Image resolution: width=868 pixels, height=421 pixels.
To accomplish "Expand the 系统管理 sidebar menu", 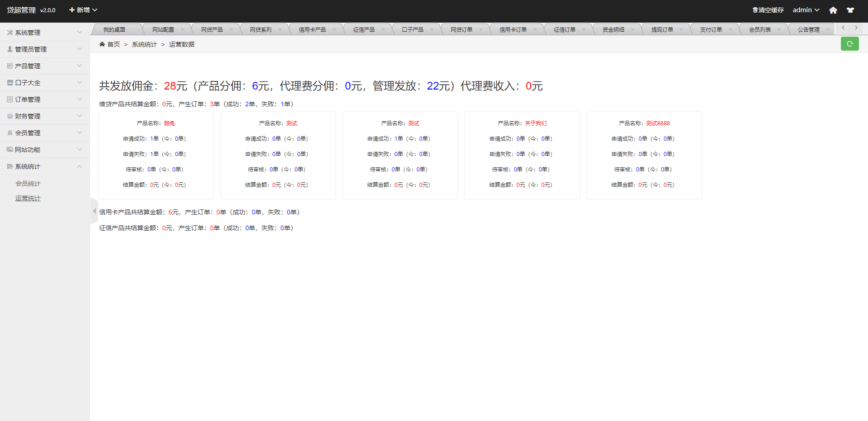I will pyautogui.click(x=44, y=33).
